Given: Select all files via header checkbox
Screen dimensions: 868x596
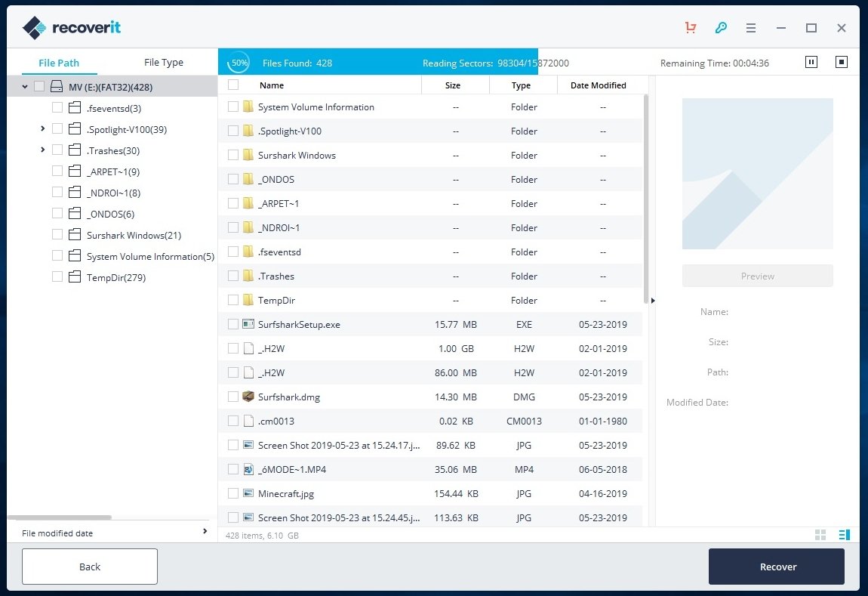Looking at the screenshot, I should pos(232,85).
